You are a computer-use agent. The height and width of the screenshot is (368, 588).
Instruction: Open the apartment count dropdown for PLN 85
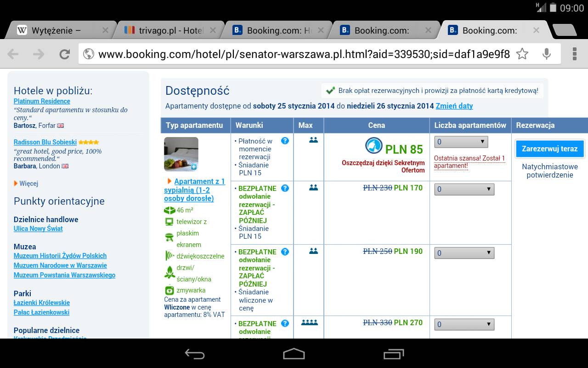pos(461,142)
